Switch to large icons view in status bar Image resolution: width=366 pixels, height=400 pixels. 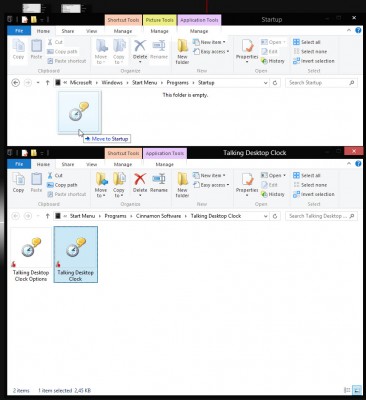coord(357,390)
